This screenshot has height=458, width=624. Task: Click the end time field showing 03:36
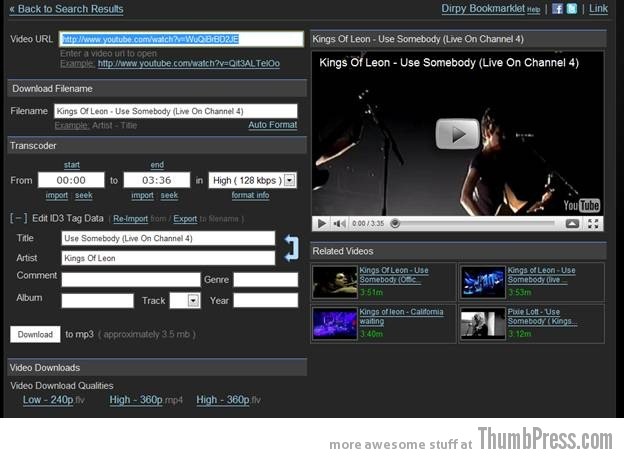click(157, 180)
